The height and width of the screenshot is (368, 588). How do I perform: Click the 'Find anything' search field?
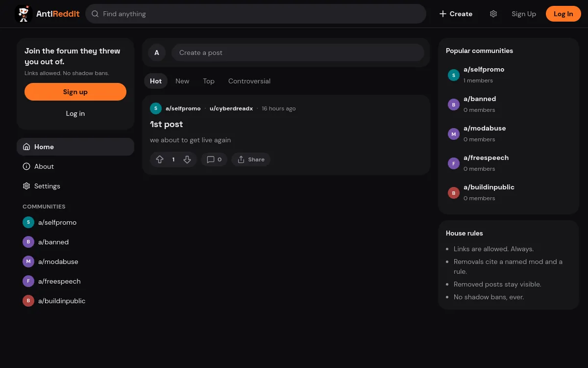coord(256,14)
